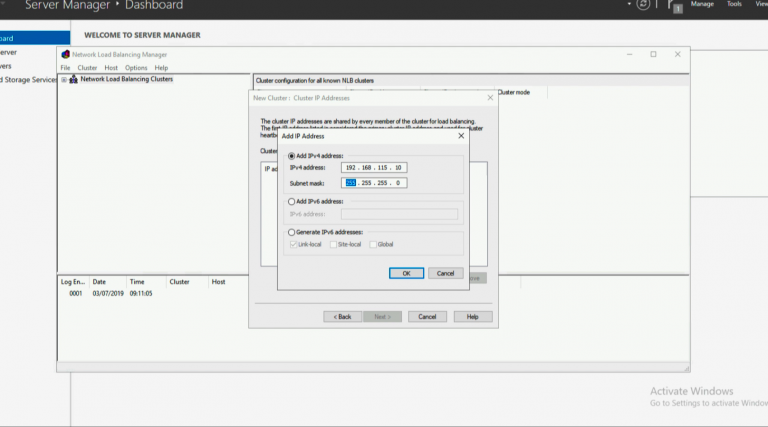Close the Add IP Address dialog

pyautogui.click(x=461, y=136)
